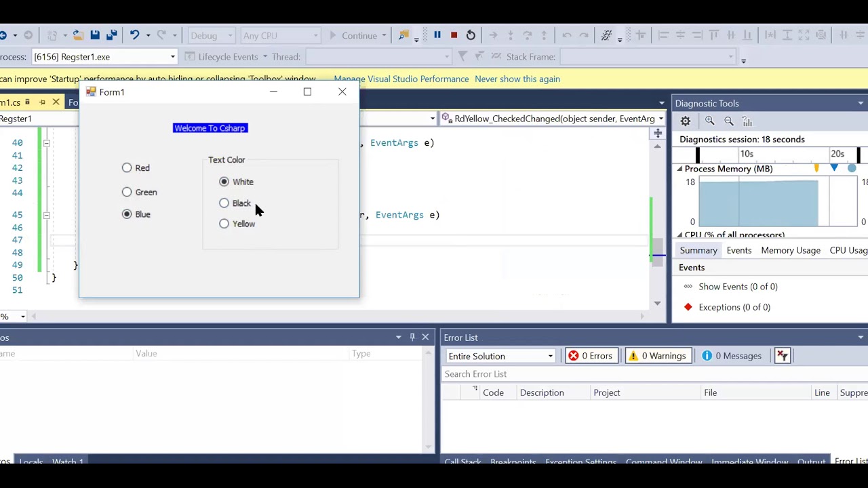Click the Step Into arrow
The width and height of the screenshot is (868, 488).
pos(510,35)
